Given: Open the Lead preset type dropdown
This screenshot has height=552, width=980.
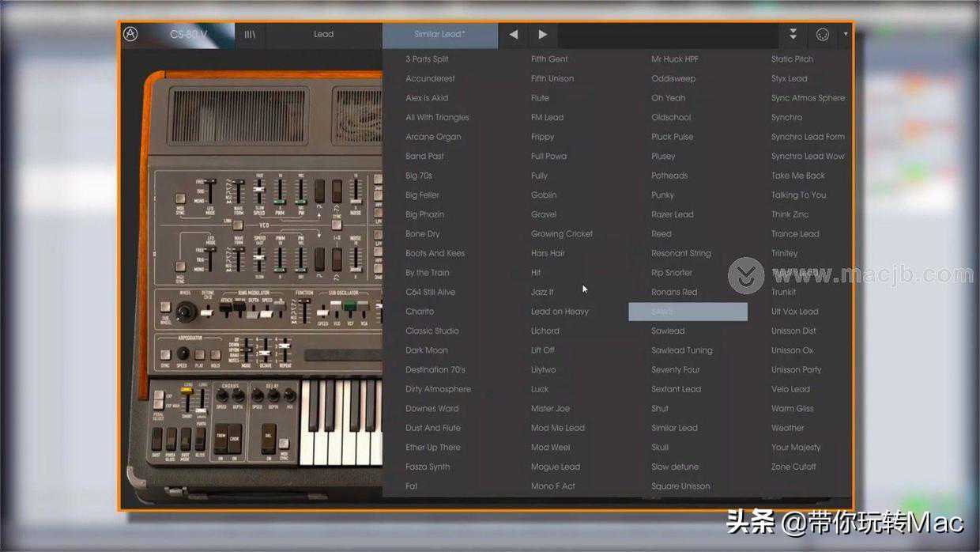Looking at the screenshot, I should click(x=323, y=35).
